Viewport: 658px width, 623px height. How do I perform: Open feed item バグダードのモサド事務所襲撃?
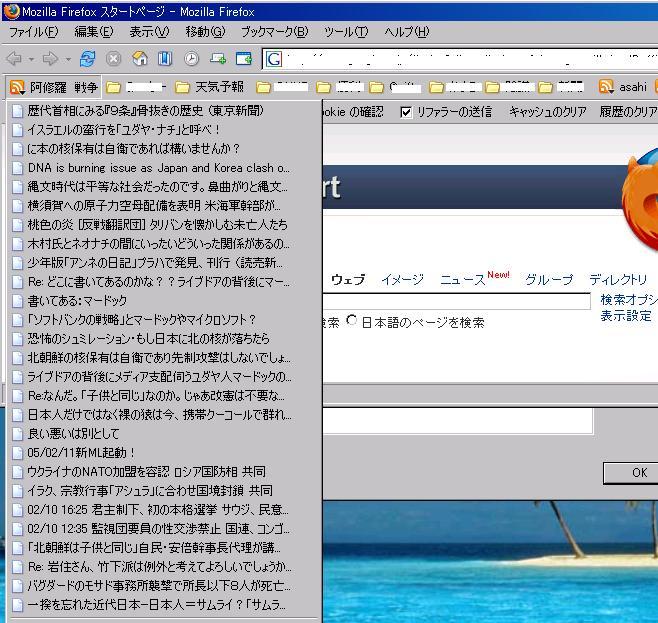point(164,586)
